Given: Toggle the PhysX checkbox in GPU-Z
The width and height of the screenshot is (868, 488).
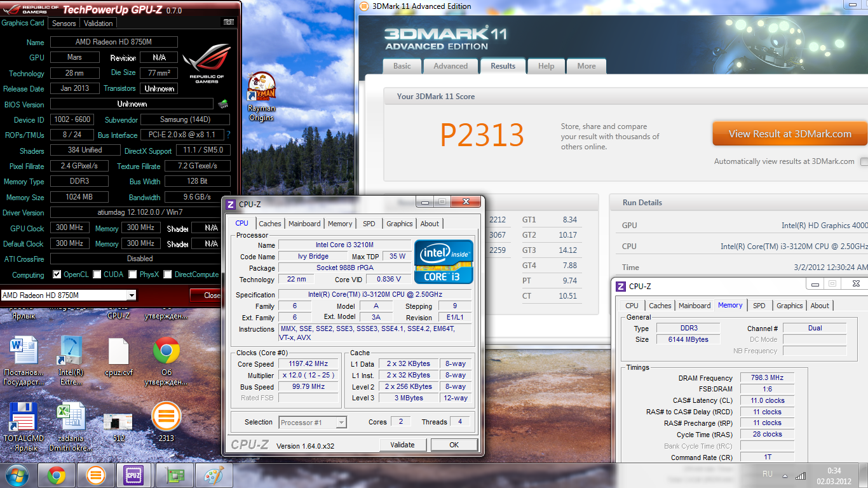Looking at the screenshot, I should (133, 274).
